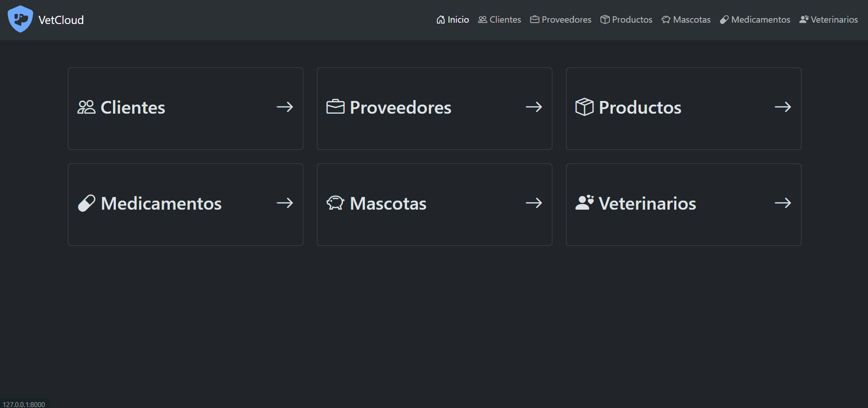Click the Inicio link in the navbar

457,19
